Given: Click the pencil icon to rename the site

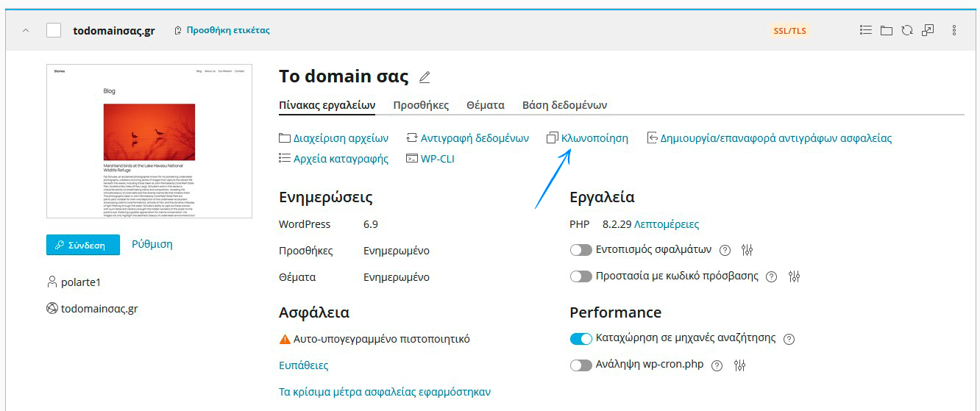Looking at the screenshot, I should [425, 77].
